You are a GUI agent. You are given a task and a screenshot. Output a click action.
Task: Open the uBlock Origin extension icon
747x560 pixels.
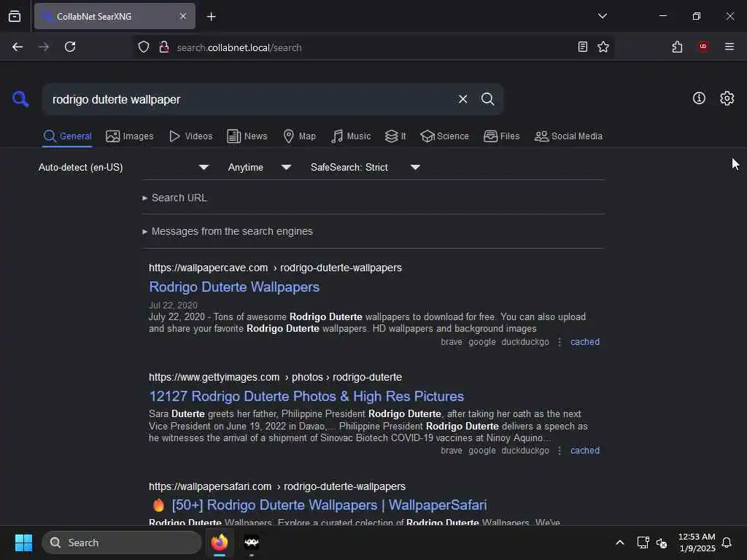(x=703, y=46)
